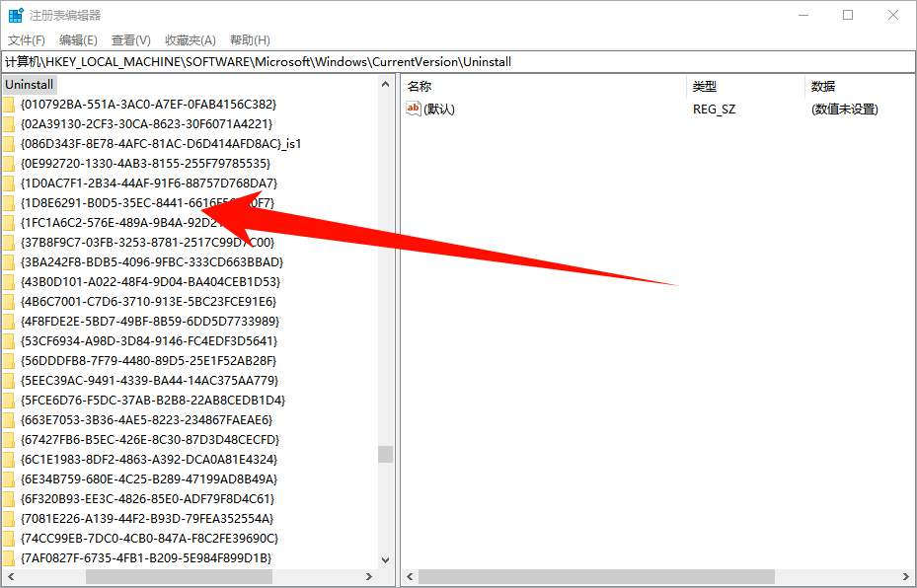This screenshot has width=917, height=588.
Task: Select key name {1D0AC7F1-2B34-44AF-91F6-88757D768DA7}
Action: click(149, 184)
